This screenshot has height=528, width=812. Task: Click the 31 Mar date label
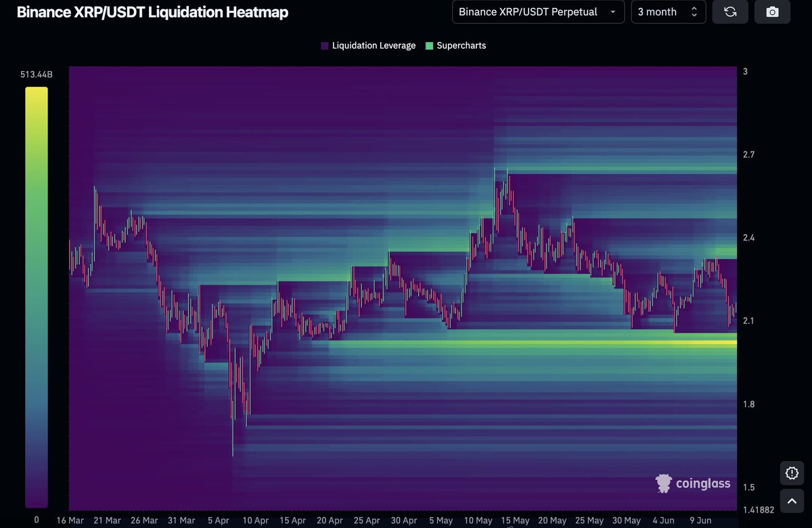(181, 521)
